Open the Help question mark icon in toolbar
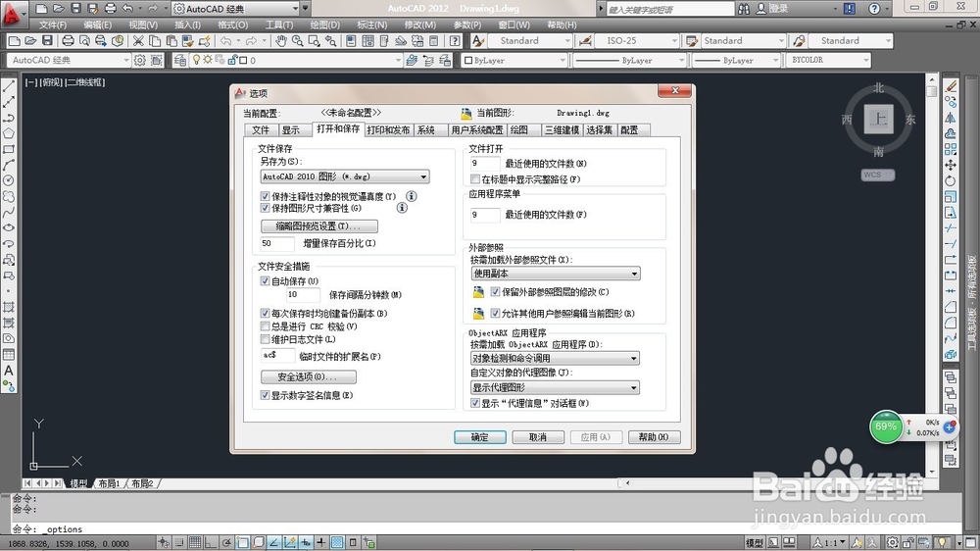 (x=455, y=40)
